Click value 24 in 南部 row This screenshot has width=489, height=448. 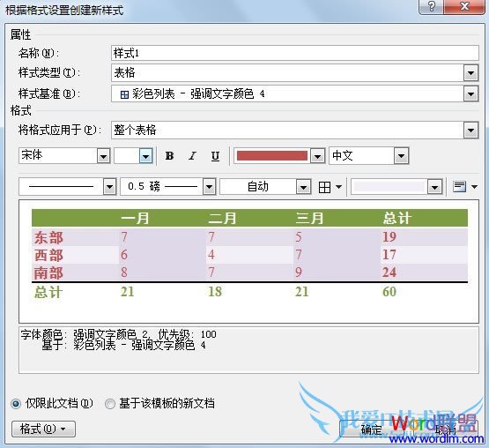coord(389,273)
